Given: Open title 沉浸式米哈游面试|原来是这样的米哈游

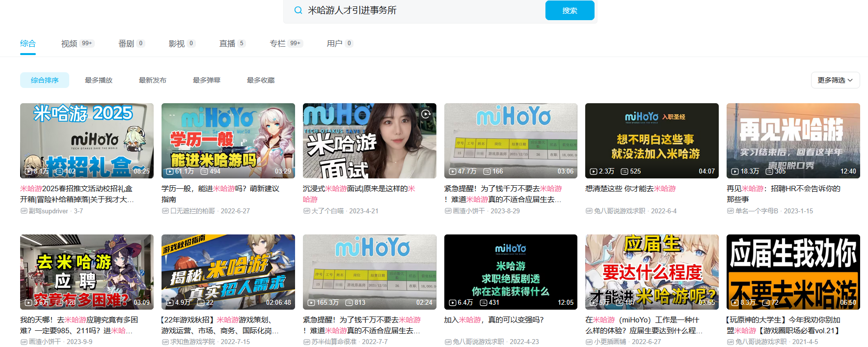Looking at the screenshot, I should pyautogui.click(x=359, y=194).
